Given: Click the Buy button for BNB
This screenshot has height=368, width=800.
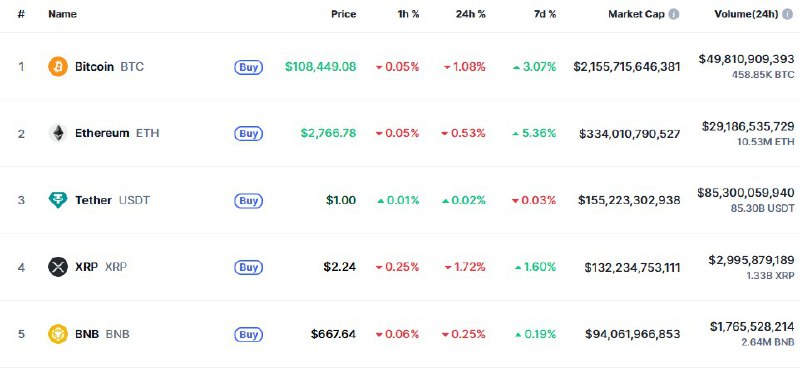Looking at the screenshot, I should point(248,334).
